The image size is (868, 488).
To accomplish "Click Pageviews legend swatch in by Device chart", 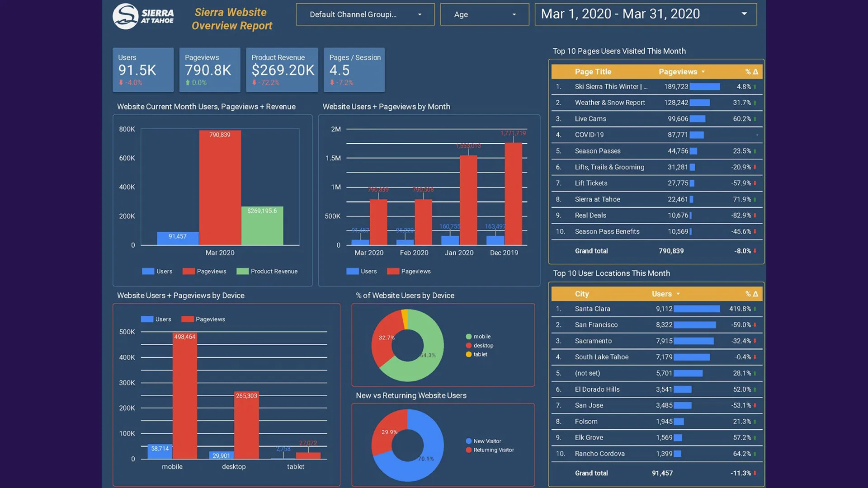I will tap(188, 319).
